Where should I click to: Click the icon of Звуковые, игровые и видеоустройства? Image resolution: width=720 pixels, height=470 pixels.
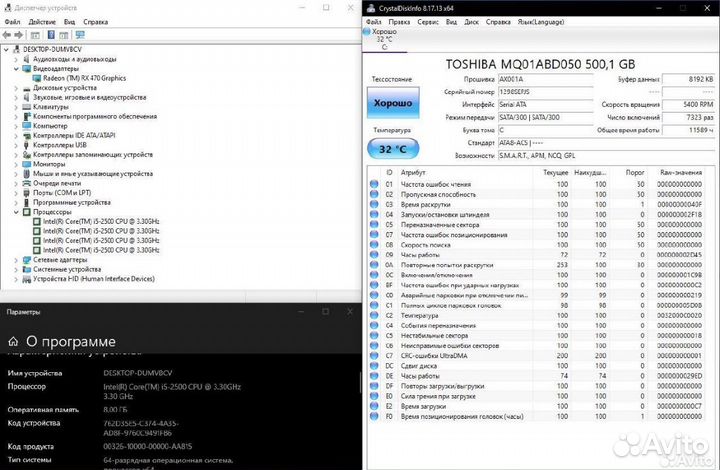coord(26,97)
